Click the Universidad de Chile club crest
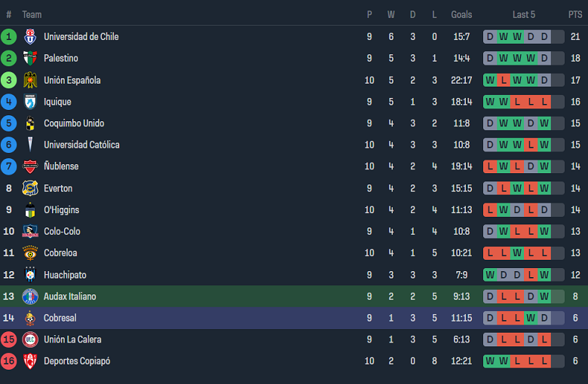The image size is (588, 384). tap(30, 37)
